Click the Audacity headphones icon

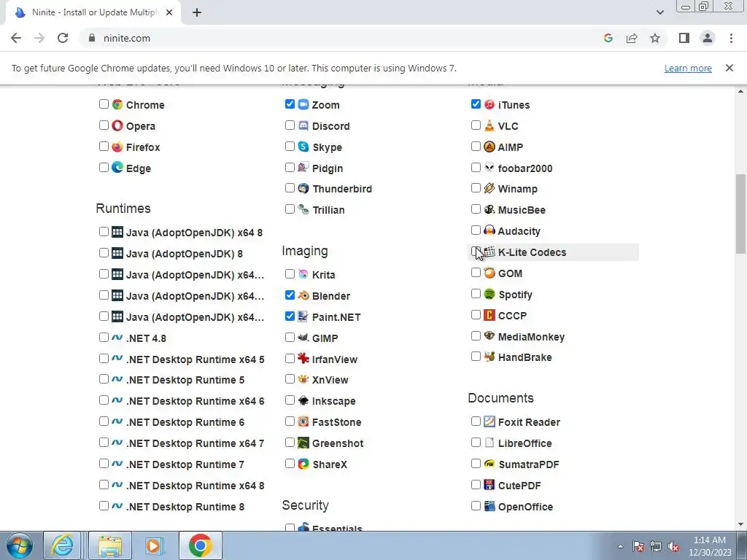pos(489,230)
